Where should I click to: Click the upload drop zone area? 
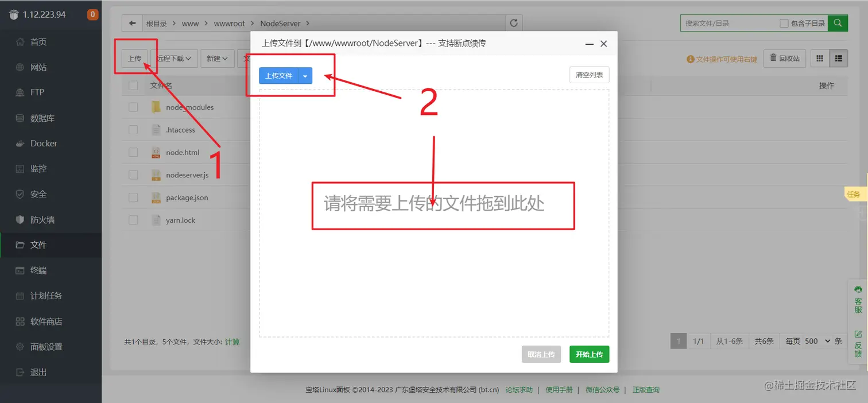(434, 213)
